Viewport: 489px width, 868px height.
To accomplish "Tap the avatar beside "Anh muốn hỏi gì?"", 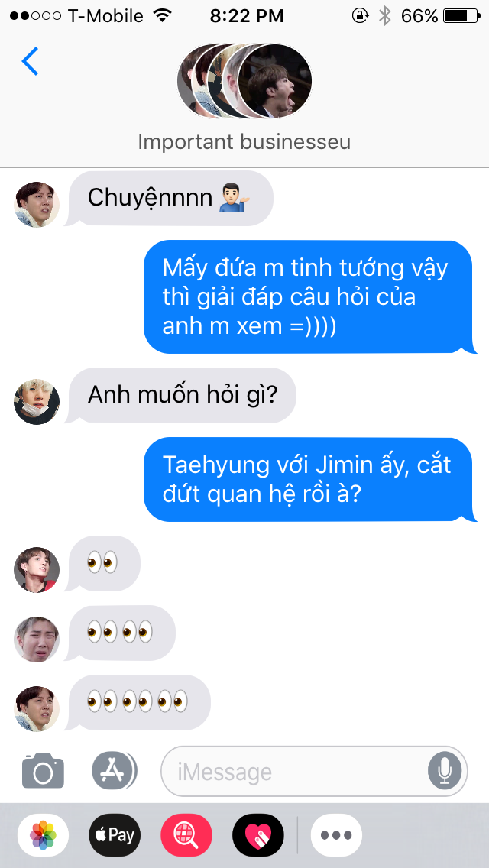I will coord(37,402).
